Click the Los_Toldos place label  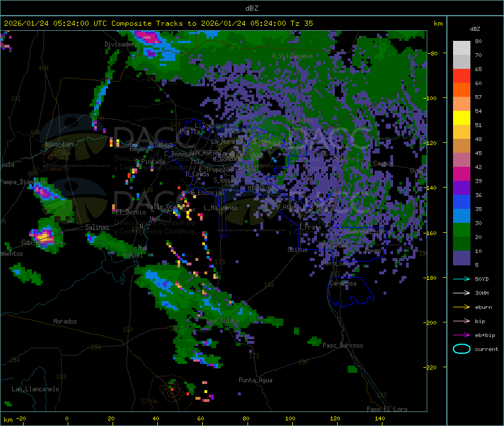coord(223,321)
